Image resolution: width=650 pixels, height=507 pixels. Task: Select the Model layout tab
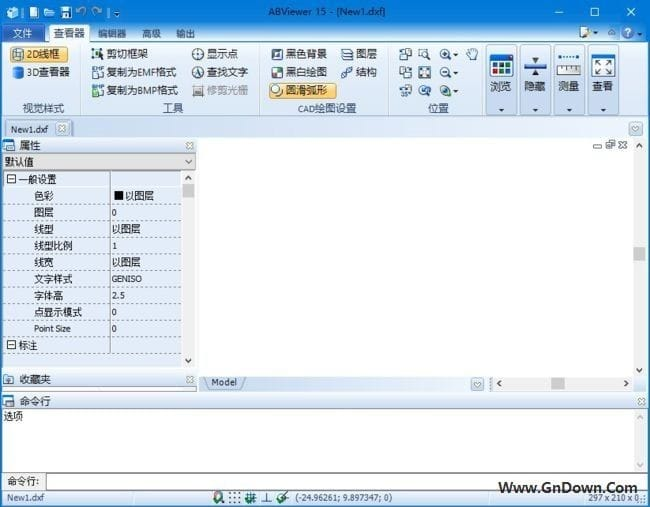click(x=224, y=382)
